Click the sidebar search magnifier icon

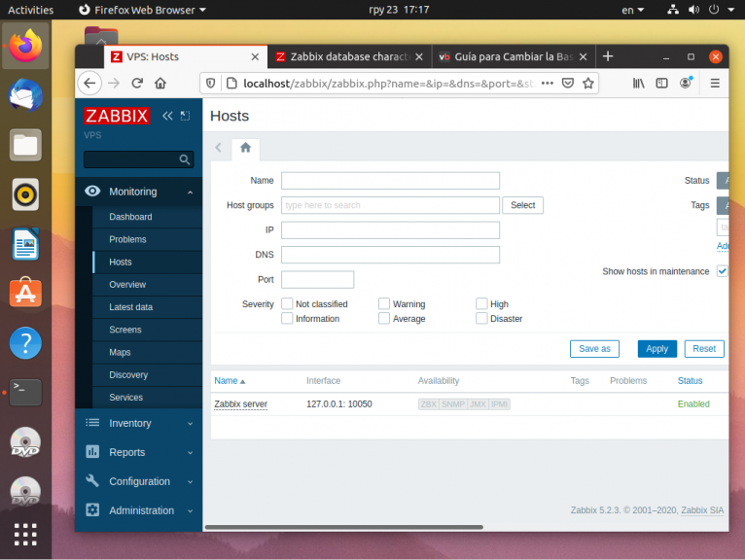[x=185, y=159]
